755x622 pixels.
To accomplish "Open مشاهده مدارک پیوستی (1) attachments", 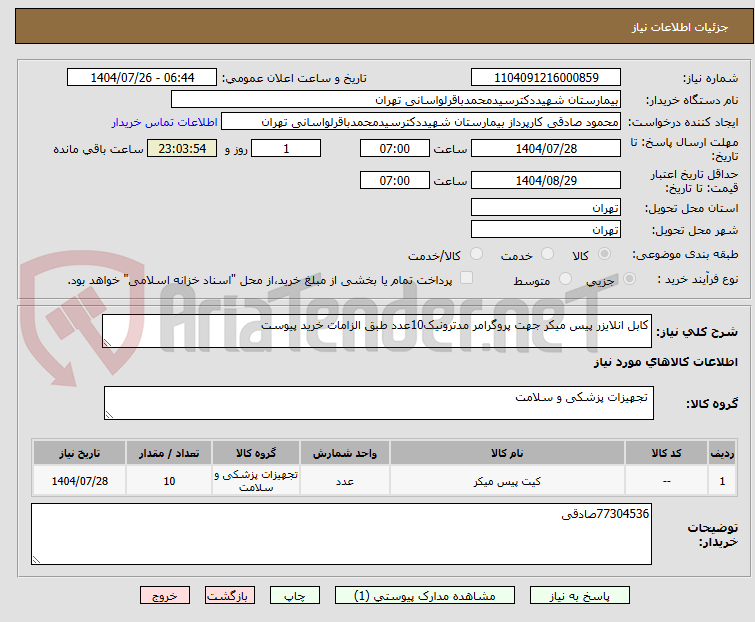I will [425, 596].
